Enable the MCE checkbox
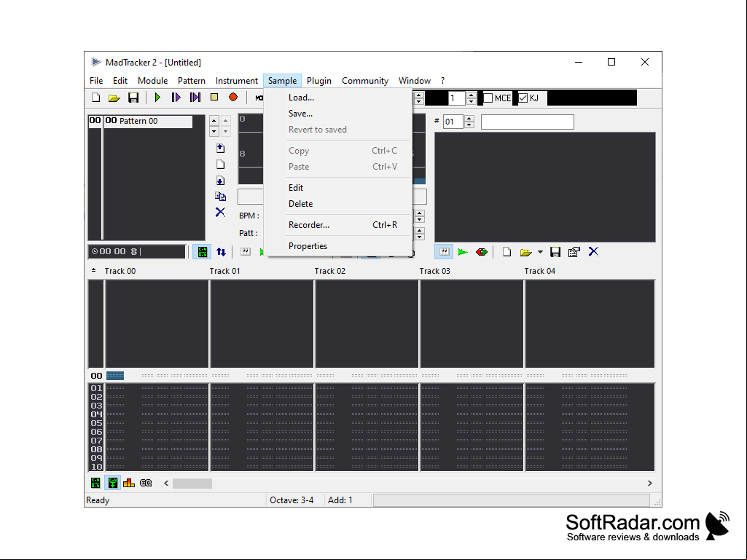Viewport: 747px width, 560px height. (488, 98)
